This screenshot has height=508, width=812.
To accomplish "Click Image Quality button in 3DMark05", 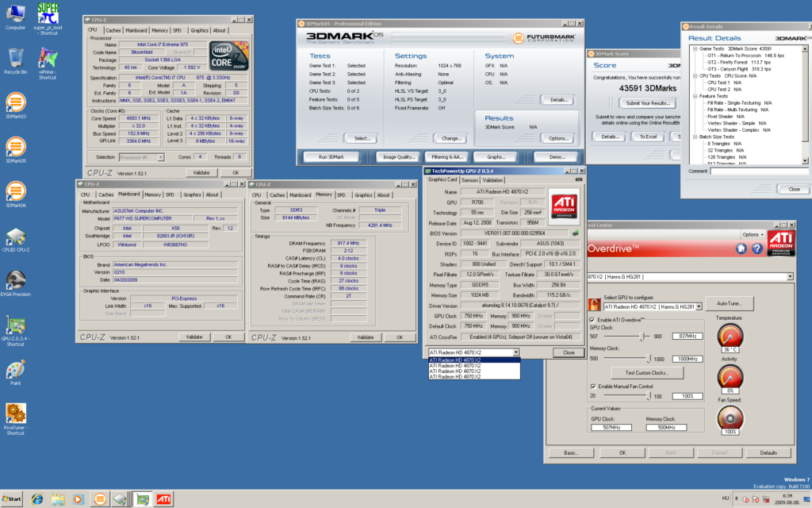I will pyautogui.click(x=398, y=157).
